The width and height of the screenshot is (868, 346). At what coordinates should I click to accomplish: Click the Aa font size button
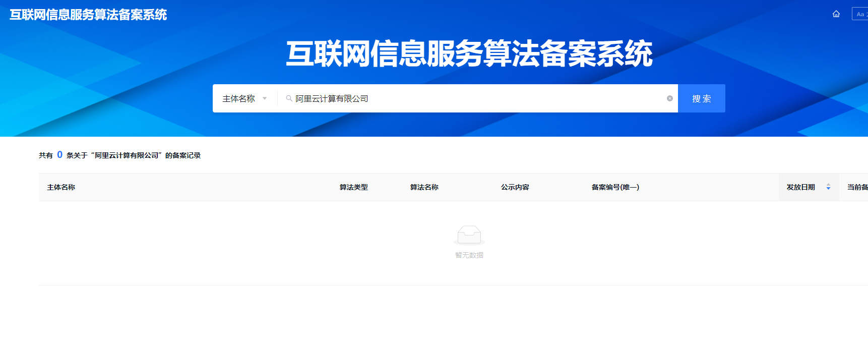coord(860,14)
